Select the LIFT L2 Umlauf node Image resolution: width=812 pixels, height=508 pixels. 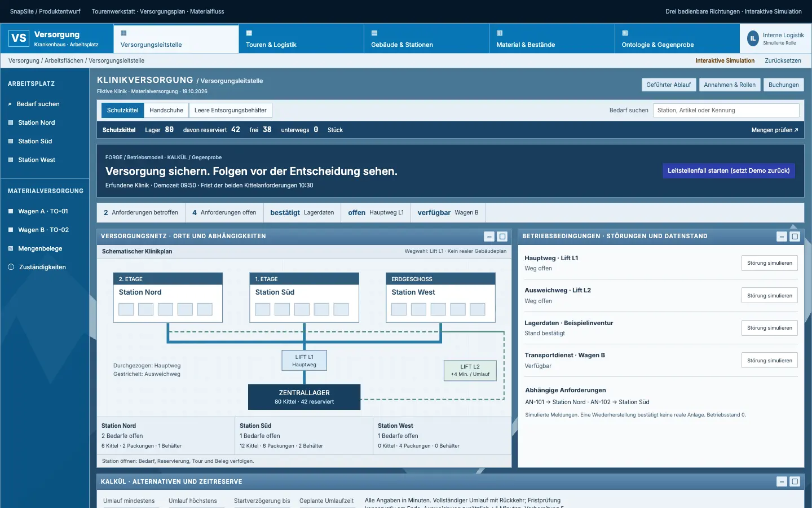[x=470, y=370]
